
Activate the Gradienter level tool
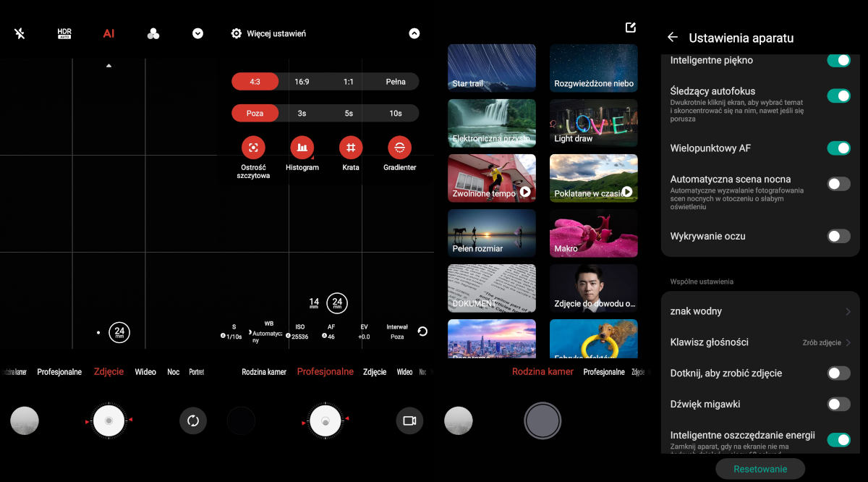[399, 148]
